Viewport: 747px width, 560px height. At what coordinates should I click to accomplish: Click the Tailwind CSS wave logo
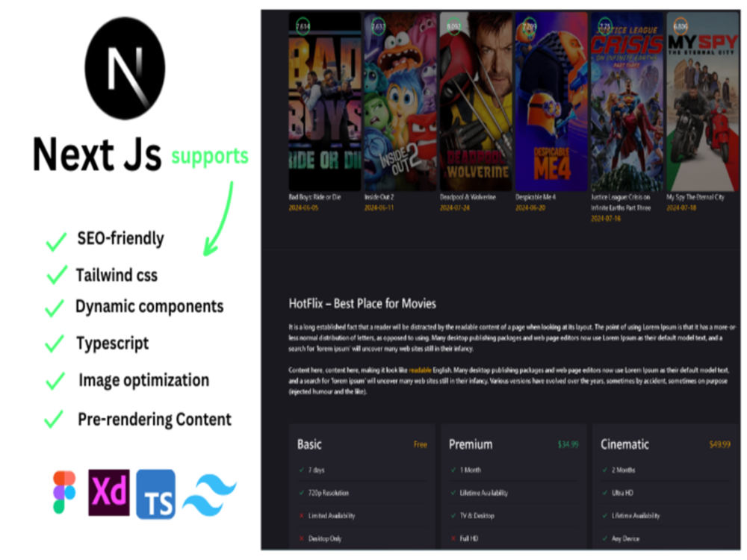[x=209, y=495]
